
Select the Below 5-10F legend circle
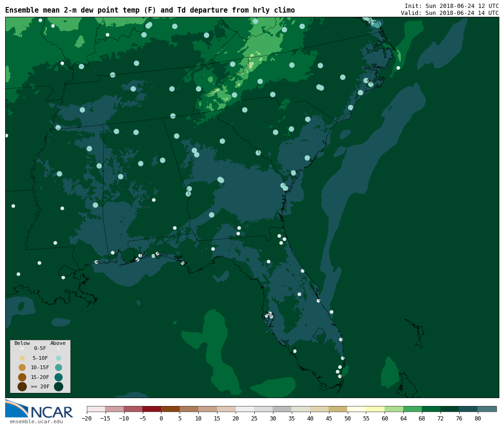point(22,358)
